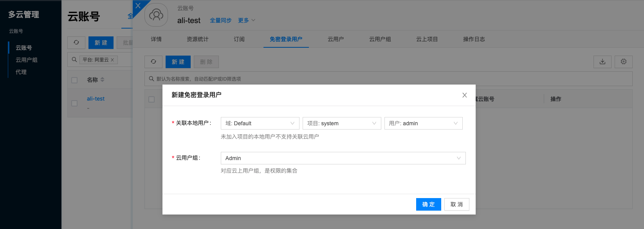Confirm the dialog with 确定 button
Screen dimensions: 644x229
click(x=428, y=204)
